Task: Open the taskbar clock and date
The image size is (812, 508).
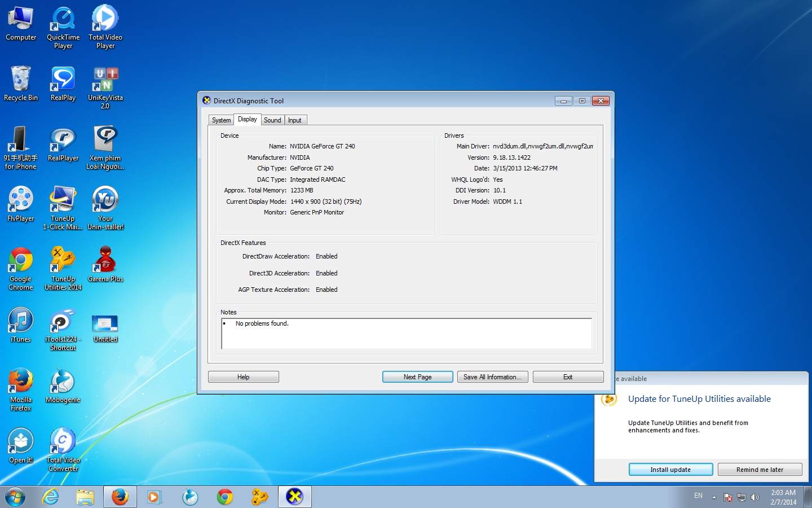Action: click(x=783, y=497)
